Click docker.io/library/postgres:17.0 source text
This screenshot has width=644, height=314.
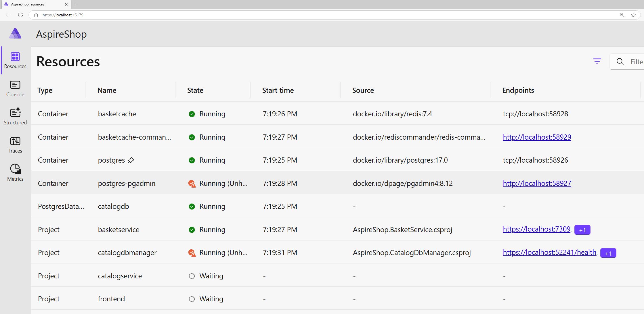point(400,160)
